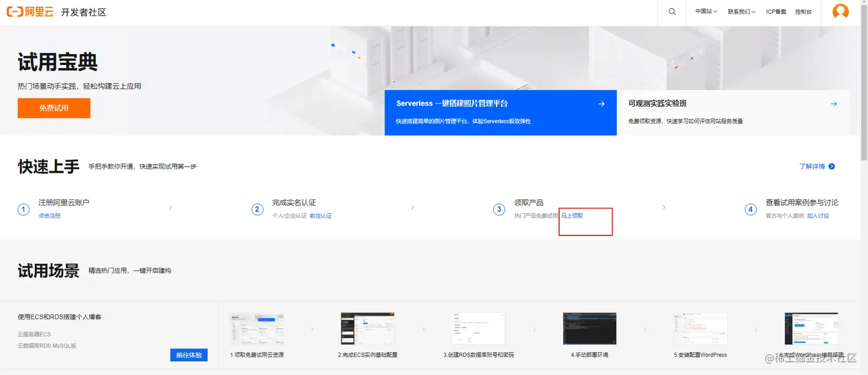Click the 云服务器ECS product text
Viewport: 868px width, 375px height.
[34, 334]
